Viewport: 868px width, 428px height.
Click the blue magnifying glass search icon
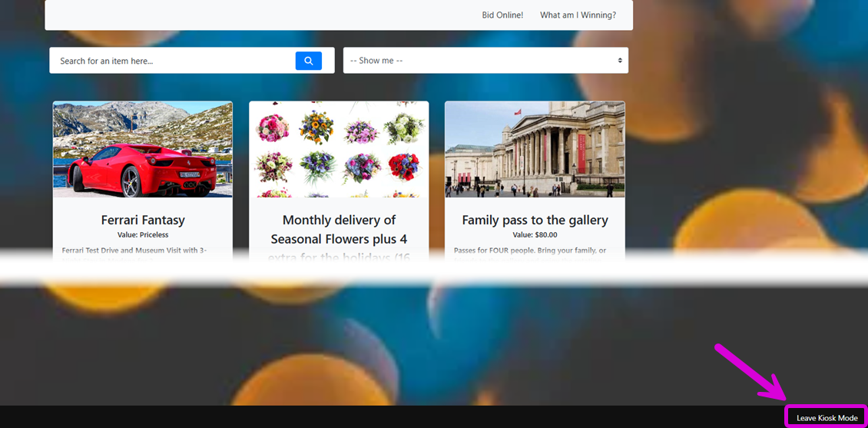coord(308,61)
